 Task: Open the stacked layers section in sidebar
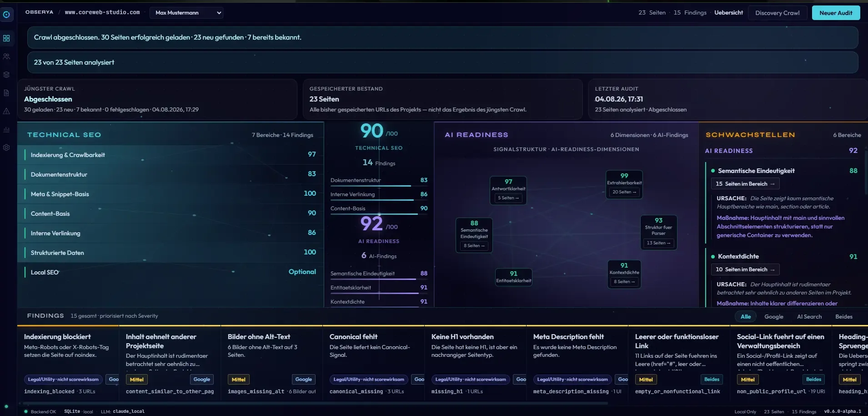6,75
